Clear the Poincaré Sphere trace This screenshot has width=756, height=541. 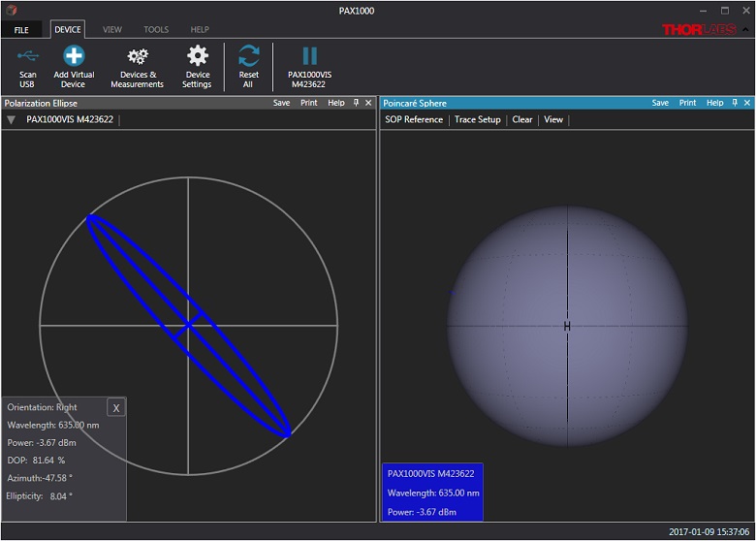[522, 120]
